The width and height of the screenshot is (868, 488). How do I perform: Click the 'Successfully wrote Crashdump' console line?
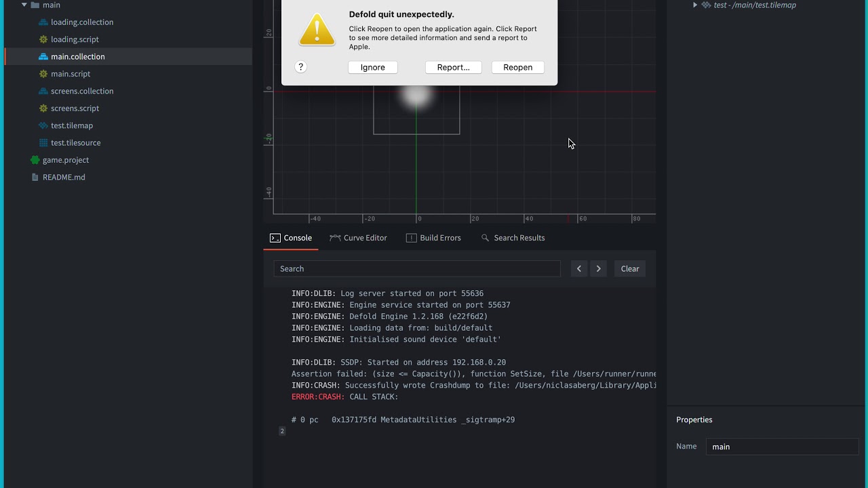point(474,385)
